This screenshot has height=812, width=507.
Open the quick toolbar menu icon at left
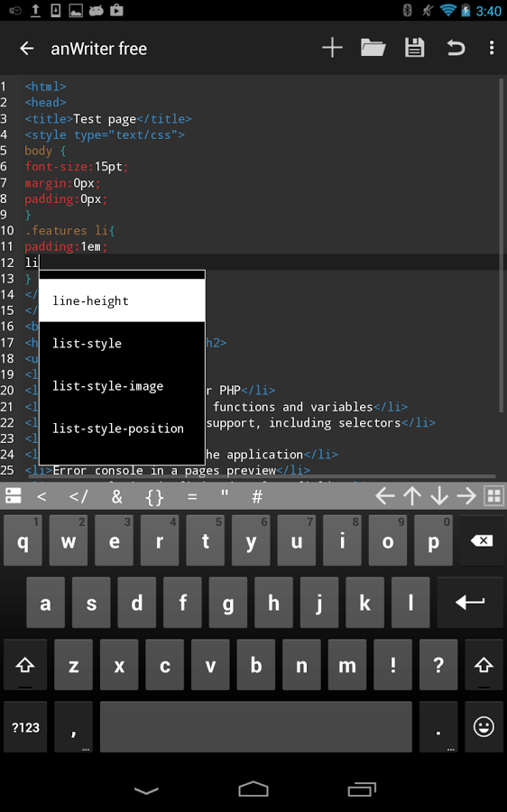point(13,496)
